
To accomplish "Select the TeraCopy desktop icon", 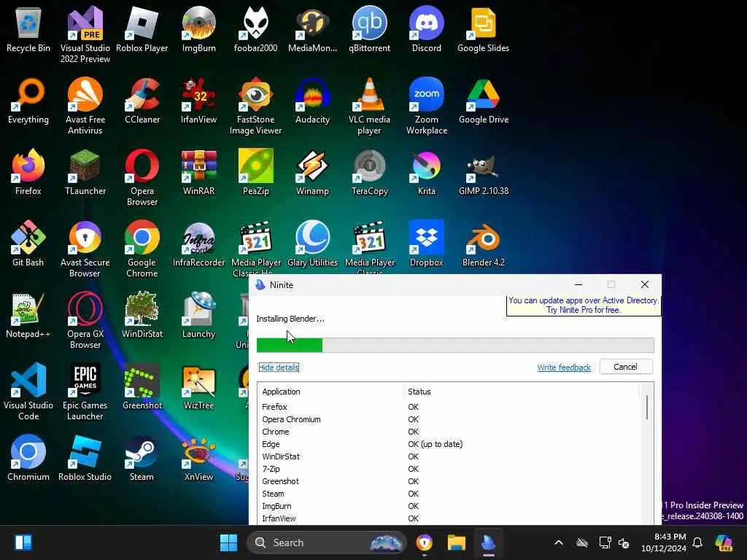I will pyautogui.click(x=369, y=172).
